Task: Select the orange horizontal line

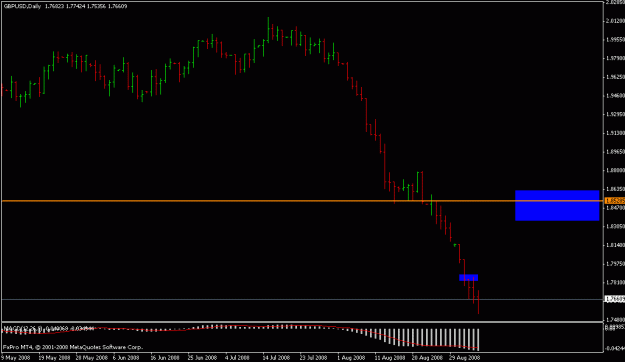Action: pos(302,201)
